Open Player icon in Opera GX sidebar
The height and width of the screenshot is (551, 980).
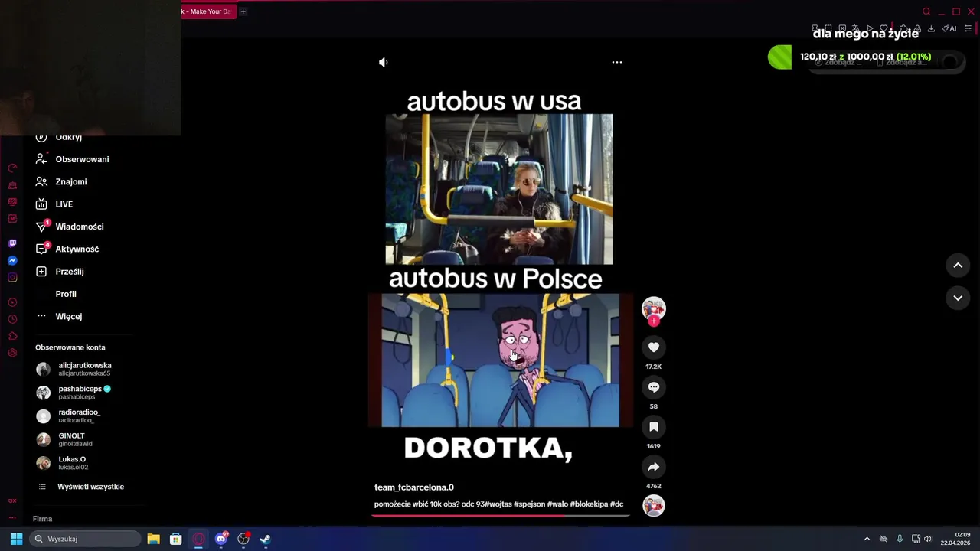[12, 302]
